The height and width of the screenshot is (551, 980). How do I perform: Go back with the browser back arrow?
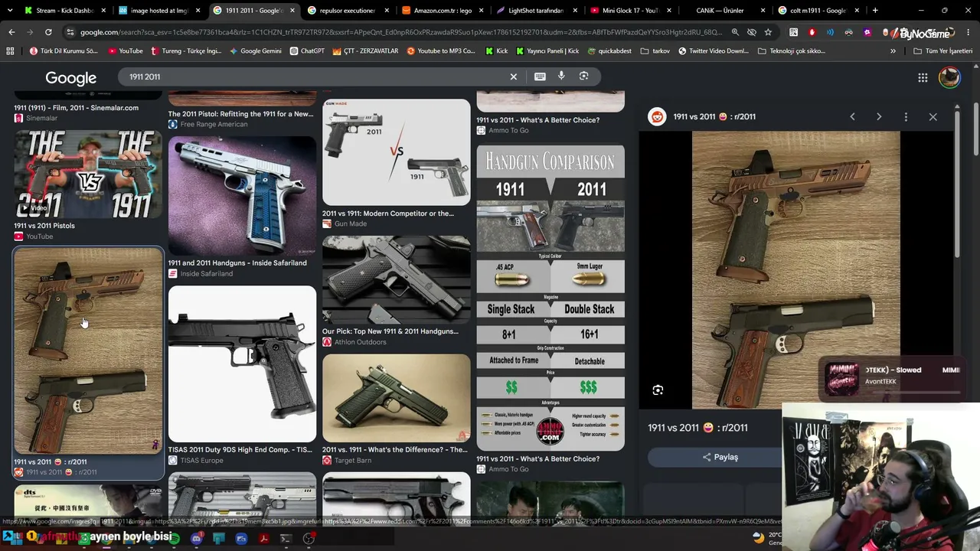[11, 32]
